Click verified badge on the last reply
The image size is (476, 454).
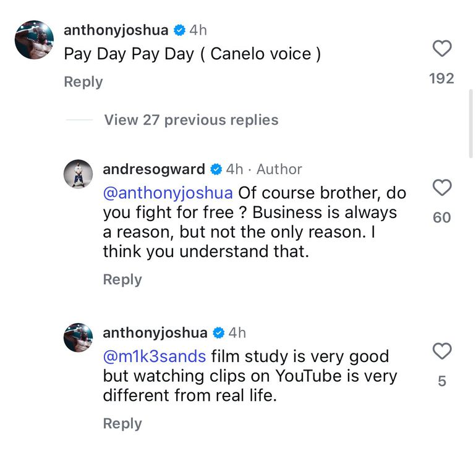coord(218,333)
